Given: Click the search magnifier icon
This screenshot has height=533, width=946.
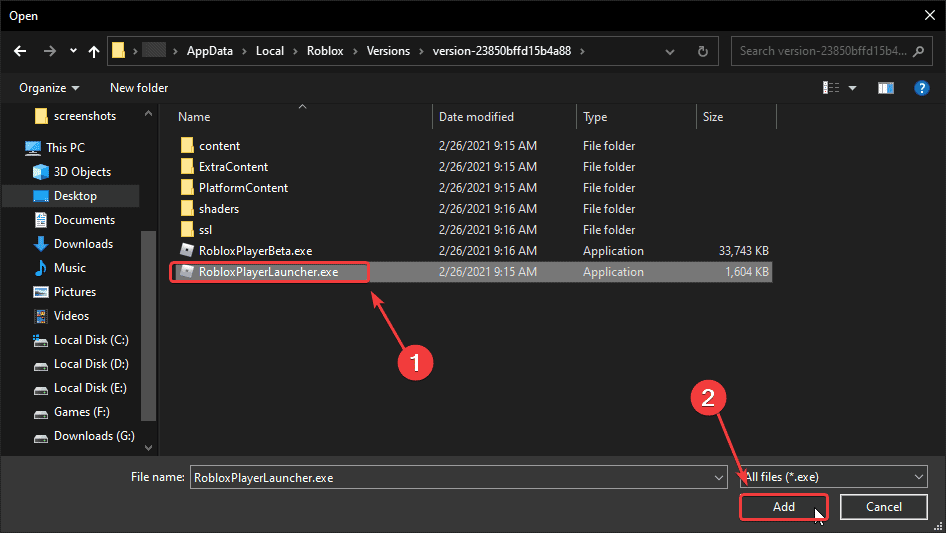Looking at the screenshot, I should pyautogui.click(x=918, y=51).
